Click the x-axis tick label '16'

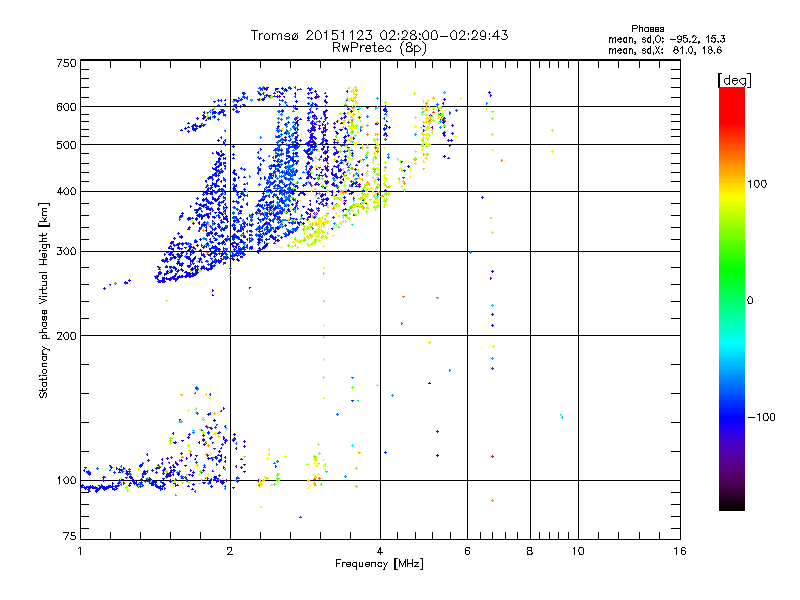(680, 551)
